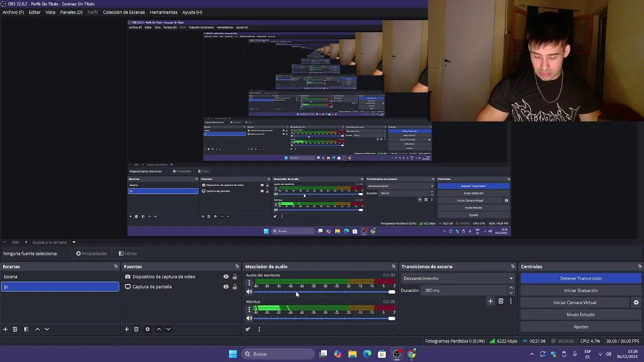The width and height of the screenshot is (644, 362).
Task: Delete selected scene with trash icon
Action: (15, 329)
